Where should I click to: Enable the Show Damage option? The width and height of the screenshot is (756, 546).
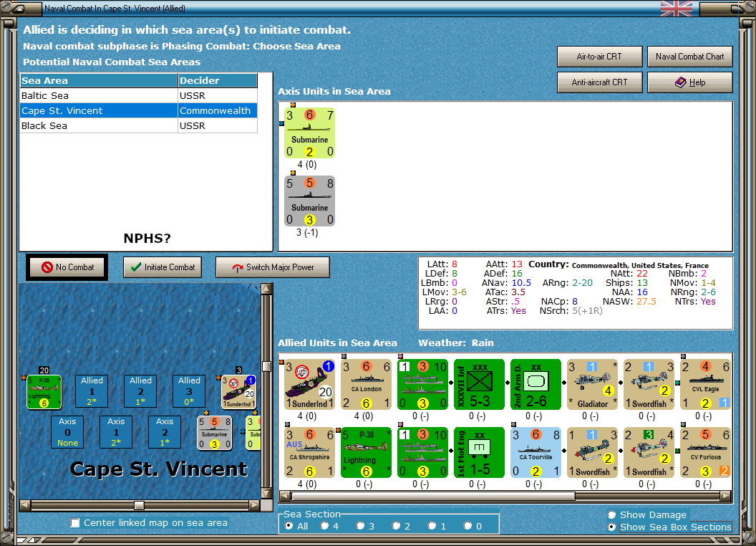tap(612, 514)
